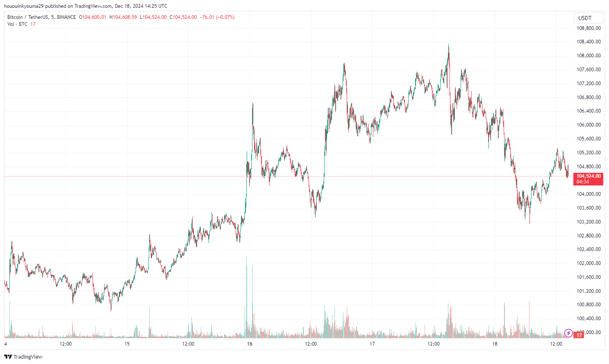Click the 100,400.00 price axis label

pyautogui.click(x=589, y=319)
